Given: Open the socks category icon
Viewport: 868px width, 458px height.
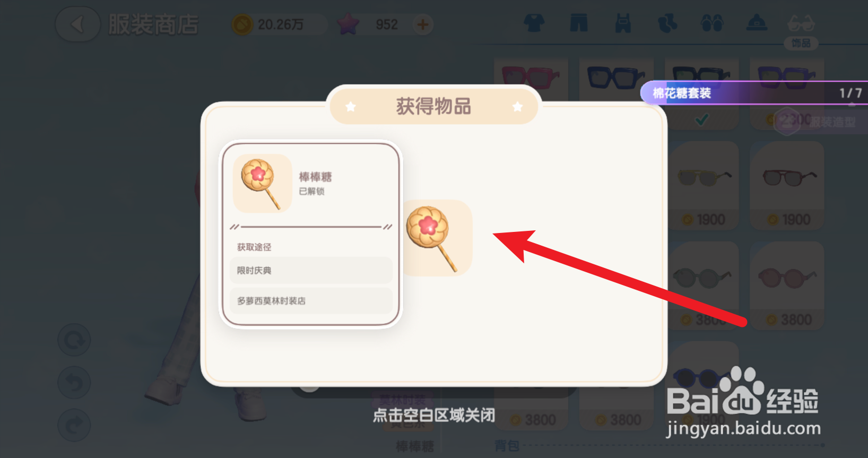Looking at the screenshot, I should (x=667, y=23).
